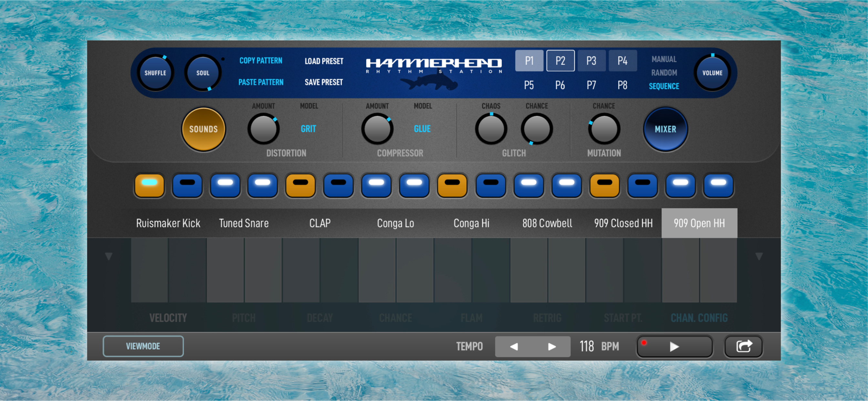Toggle sequencer step 2 pad
868x401 pixels.
[187, 185]
